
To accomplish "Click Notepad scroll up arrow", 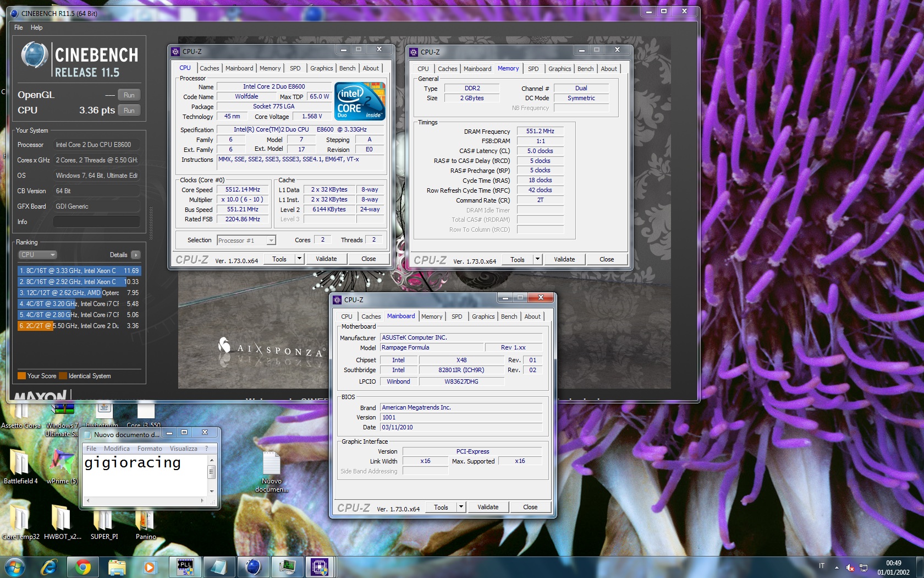I will [x=211, y=460].
